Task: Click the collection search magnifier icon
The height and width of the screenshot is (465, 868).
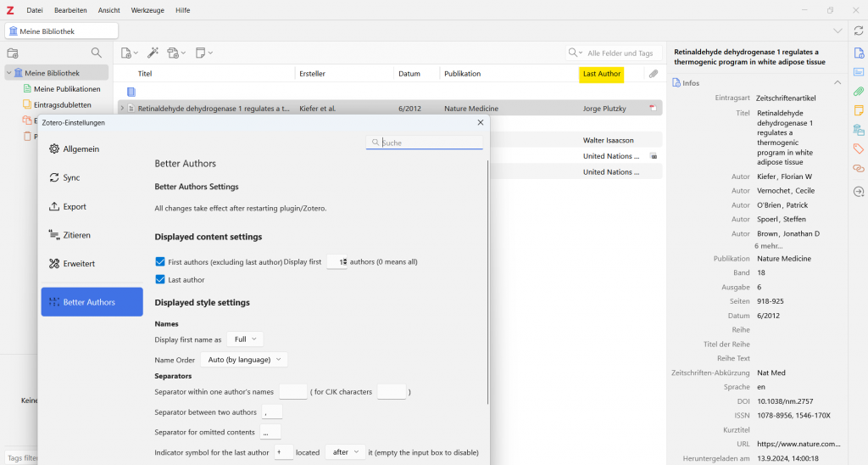Action: [x=97, y=53]
